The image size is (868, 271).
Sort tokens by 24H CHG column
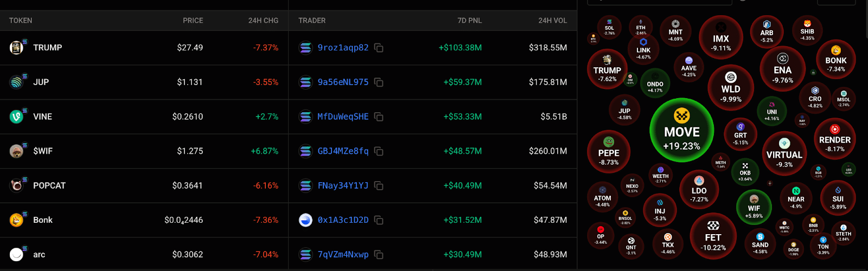263,21
